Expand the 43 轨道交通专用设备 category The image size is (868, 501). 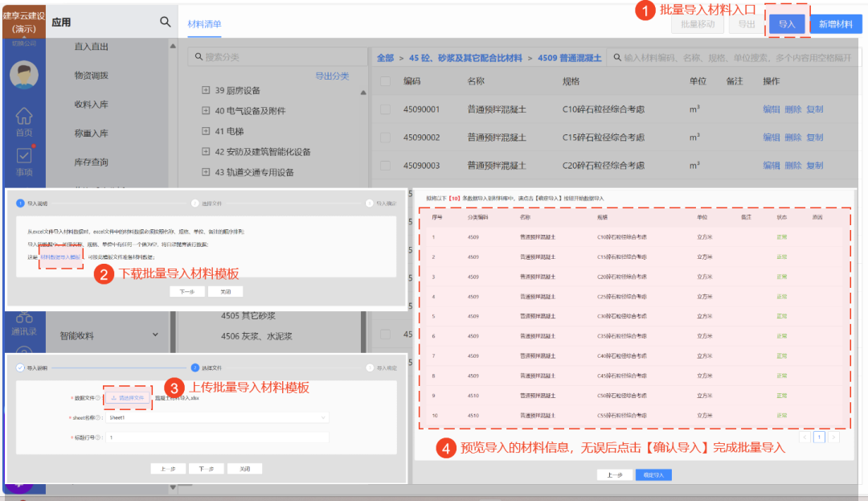pos(206,172)
